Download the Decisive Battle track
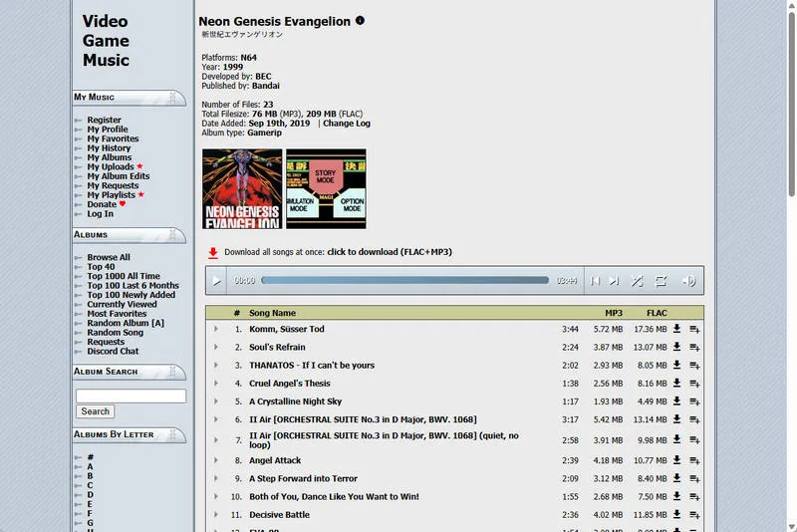This screenshot has height=532, width=797. pyautogui.click(x=676, y=514)
